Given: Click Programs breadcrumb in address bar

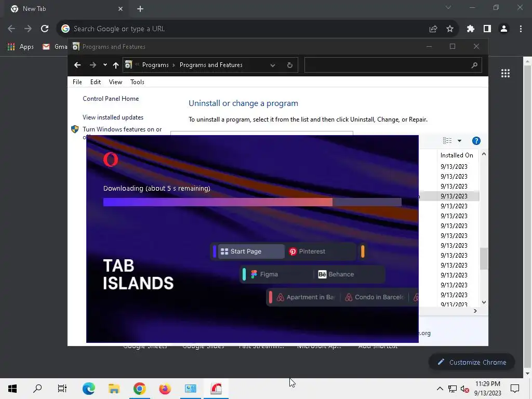Looking at the screenshot, I should click(x=155, y=65).
